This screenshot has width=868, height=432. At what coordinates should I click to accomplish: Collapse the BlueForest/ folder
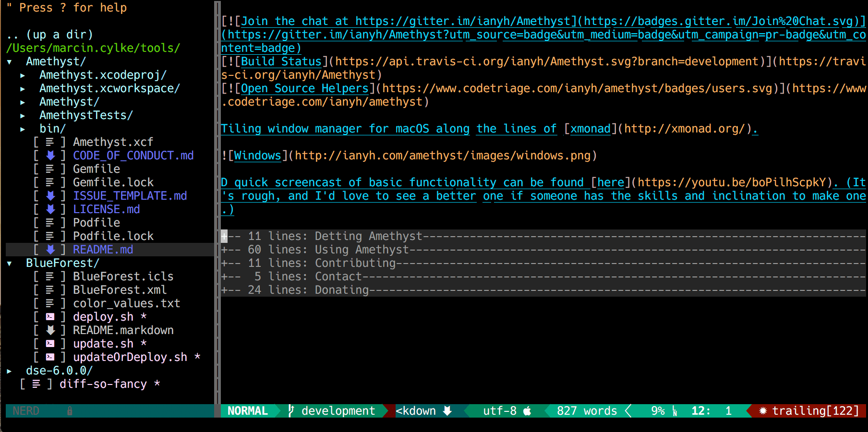(10, 264)
